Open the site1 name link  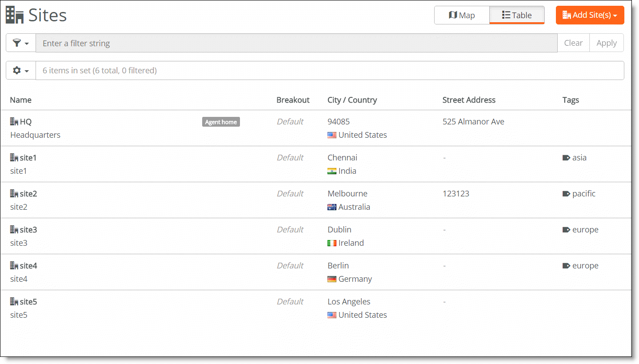(x=28, y=158)
